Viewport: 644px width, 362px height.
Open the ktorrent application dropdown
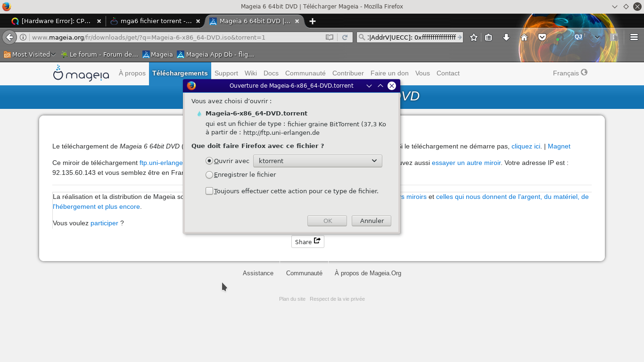point(318,161)
